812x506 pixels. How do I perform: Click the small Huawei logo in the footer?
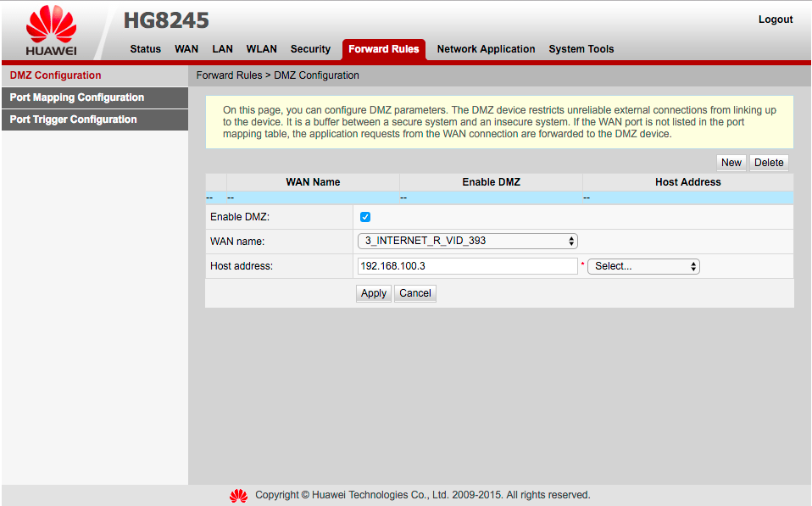click(x=239, y=496)
